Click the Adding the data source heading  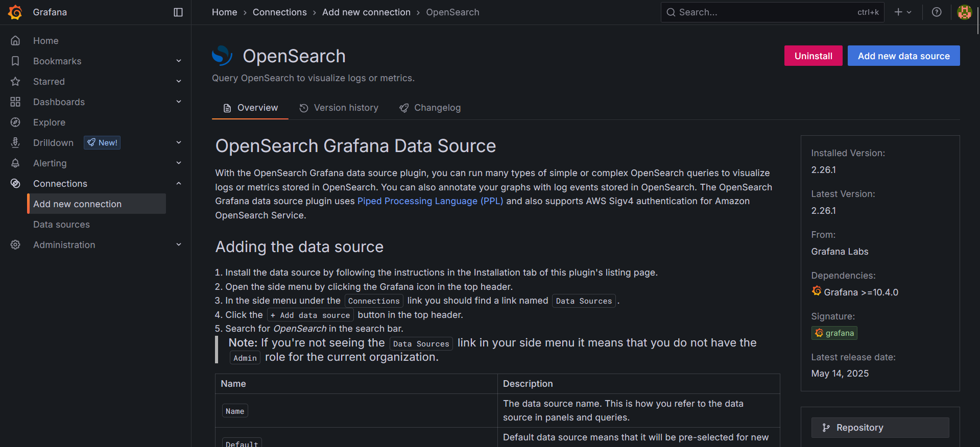pos(299,247)
